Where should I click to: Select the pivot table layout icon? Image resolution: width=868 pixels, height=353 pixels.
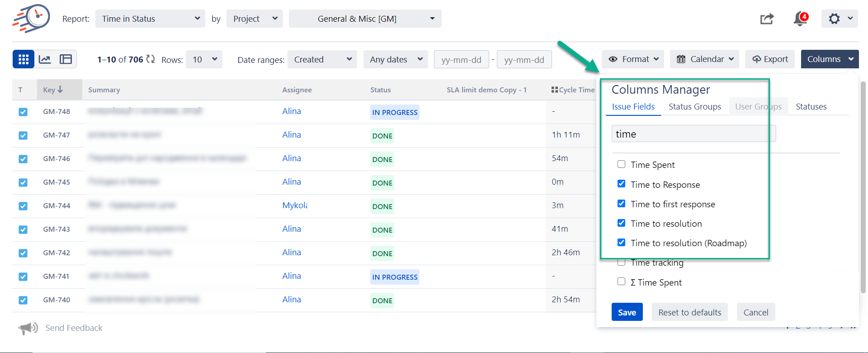pyautogui.click(x=66, y=59)
